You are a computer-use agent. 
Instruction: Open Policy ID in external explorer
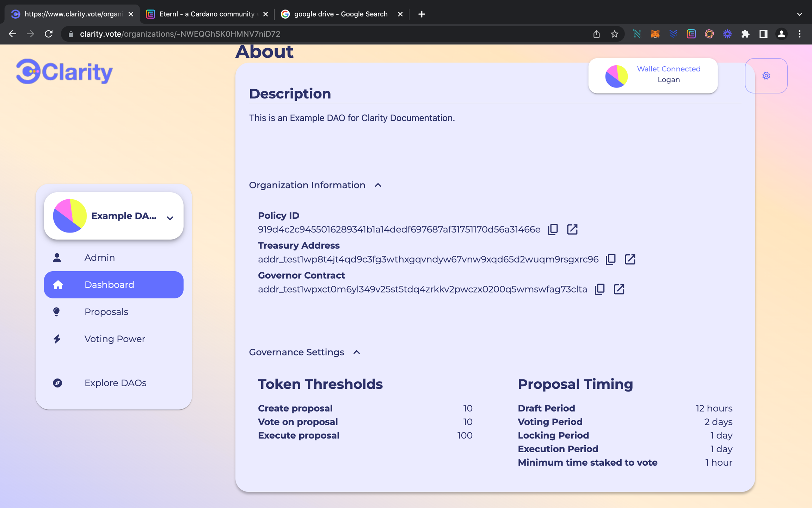pyautogui.click(x=572, y=229)
